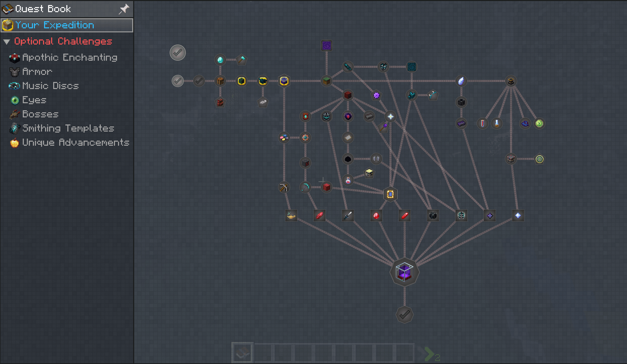Click the Optional Challenges heading text
The image size is (627, 364).
click(63, 41)
